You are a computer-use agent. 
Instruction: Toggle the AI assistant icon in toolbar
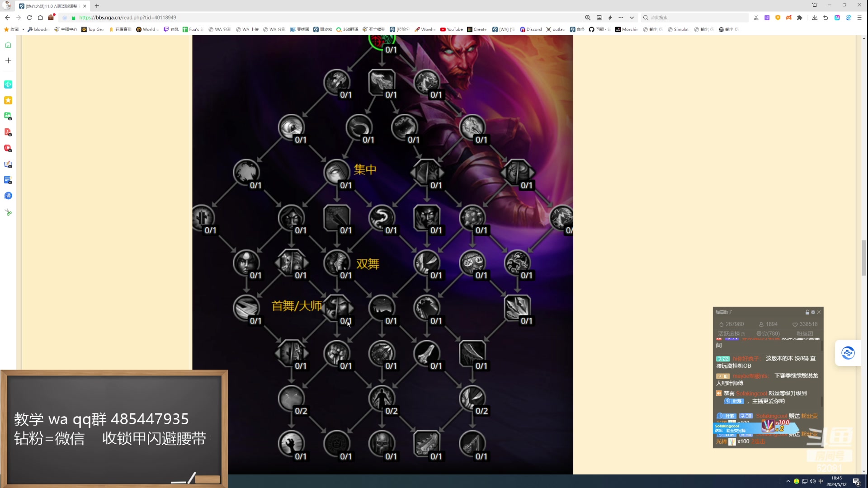tap(837, 18)
